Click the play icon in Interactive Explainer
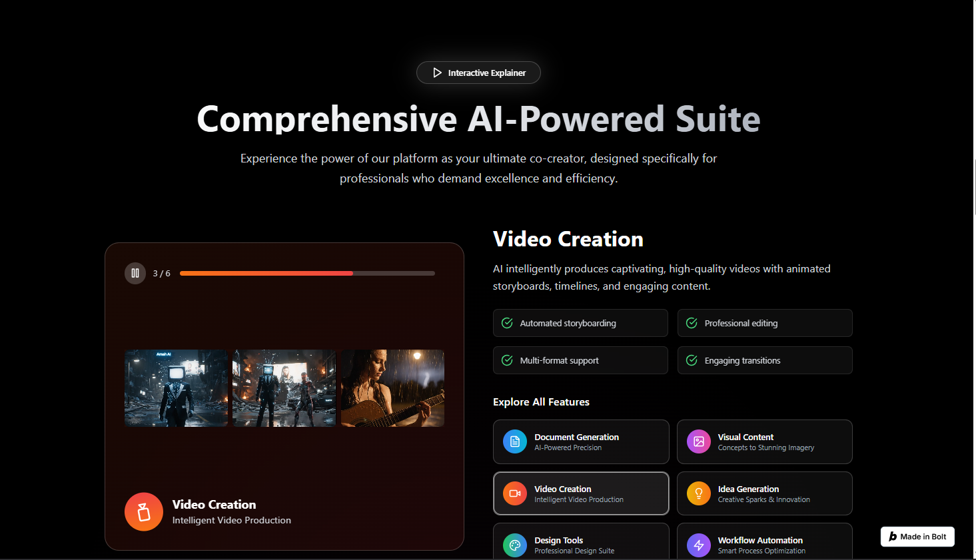The height and width of the screenshot is (560, 976). click(437, 73)
